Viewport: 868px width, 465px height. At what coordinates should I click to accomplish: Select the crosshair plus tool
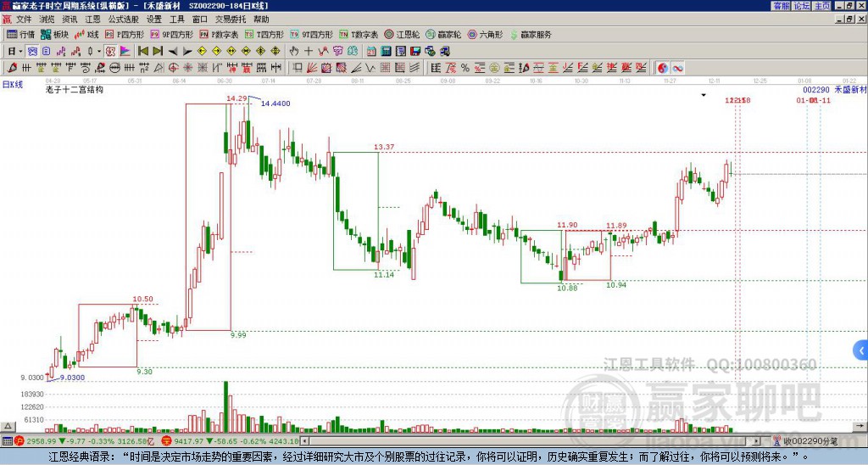(309, 52)
